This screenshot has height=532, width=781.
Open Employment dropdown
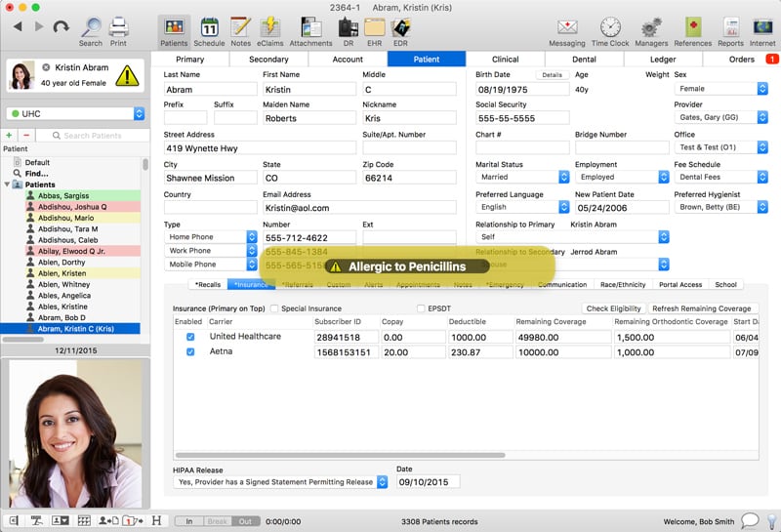622,177
